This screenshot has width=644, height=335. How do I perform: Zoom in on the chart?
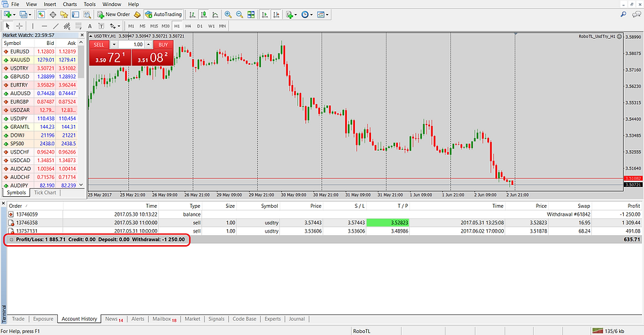pyautogui.click(x=228, y=14)
